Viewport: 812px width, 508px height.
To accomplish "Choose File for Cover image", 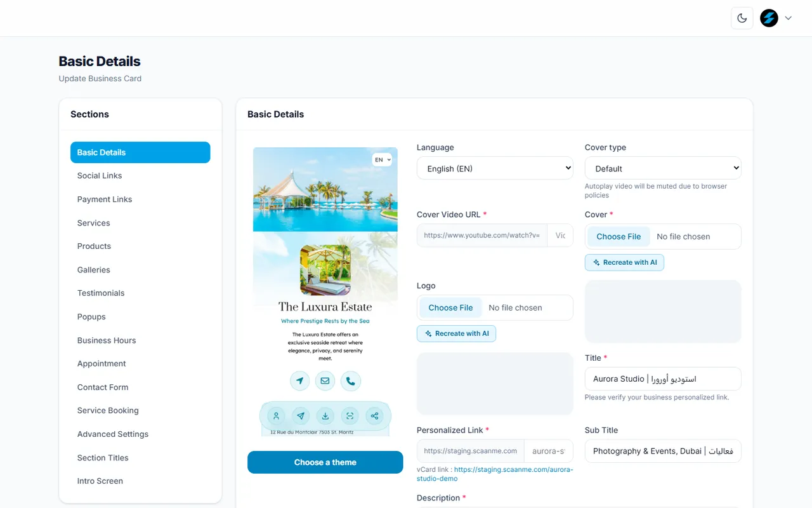I will 619,236.
